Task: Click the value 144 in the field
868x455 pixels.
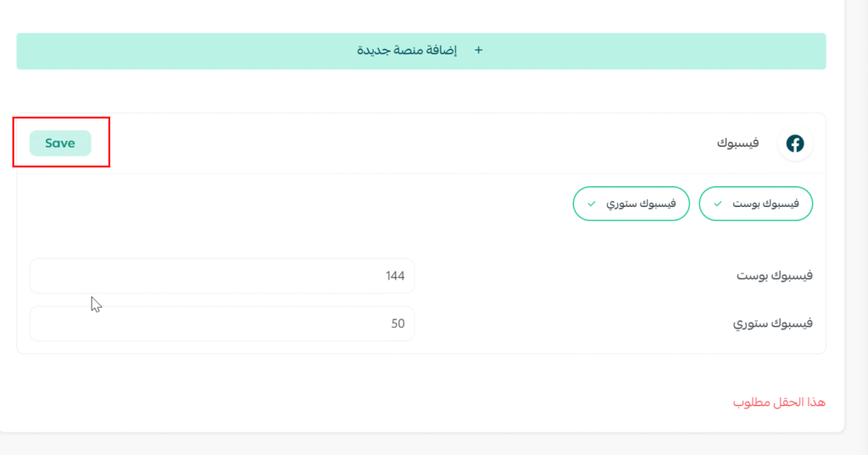Action: 395,276
